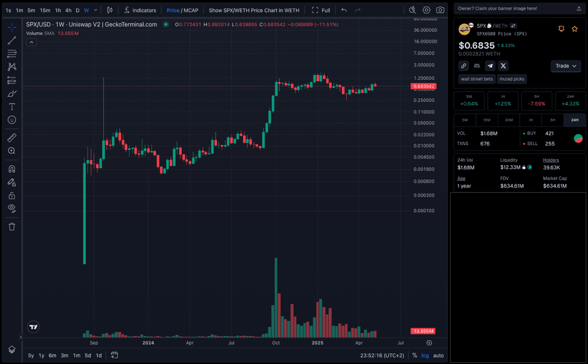Take a chart snapshot with camera icon

[441, 10]
